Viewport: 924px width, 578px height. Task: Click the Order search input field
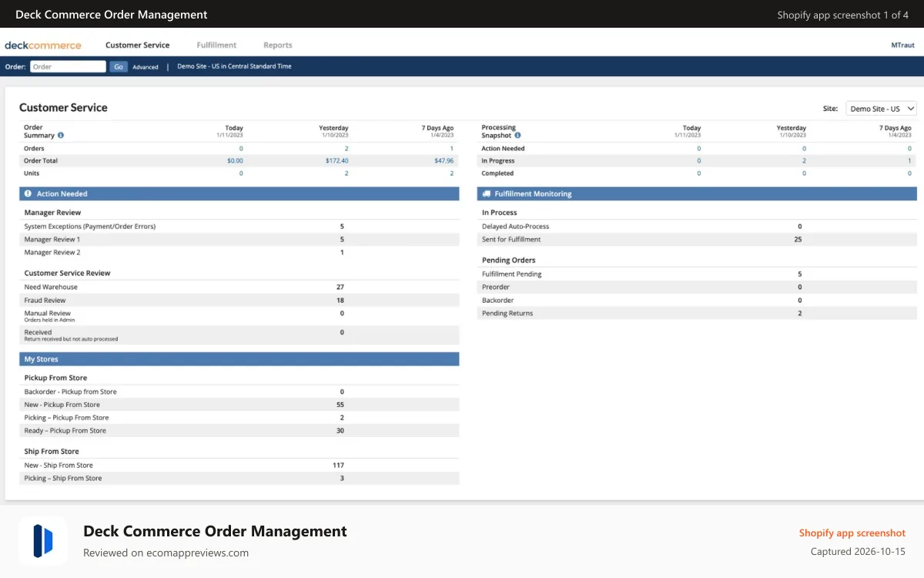[68, 67]
